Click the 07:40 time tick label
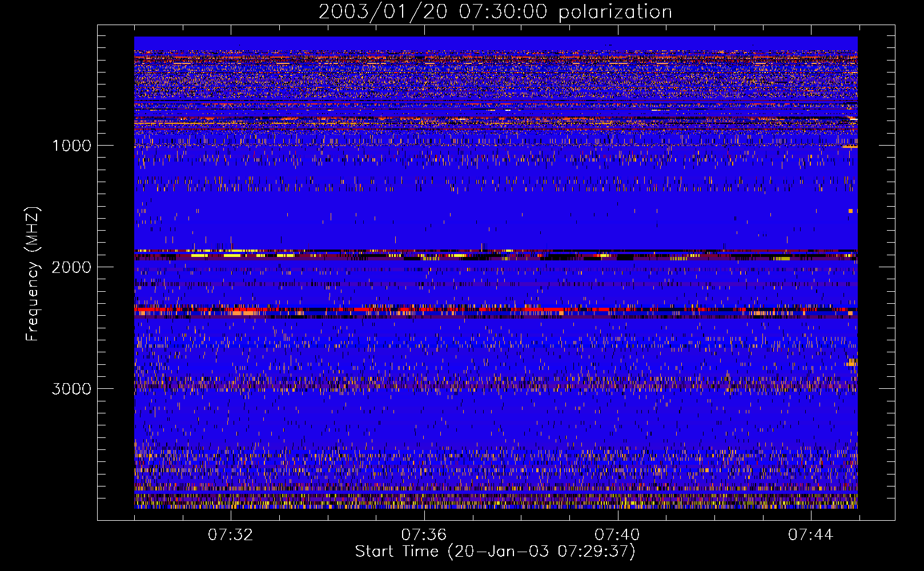The width and height of the screenshot is (924, 571). 617,535
